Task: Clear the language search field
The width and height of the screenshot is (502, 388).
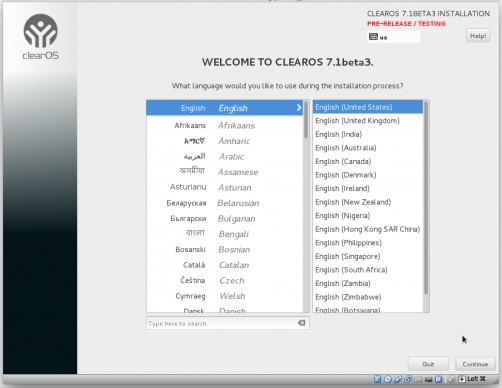Action: pyautogui.click(x=301, y=323)
